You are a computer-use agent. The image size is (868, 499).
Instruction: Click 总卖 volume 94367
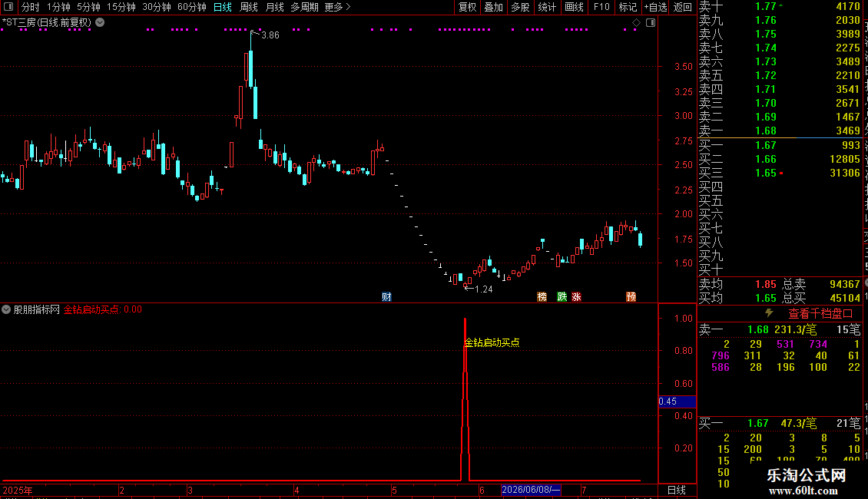[821, 284]
